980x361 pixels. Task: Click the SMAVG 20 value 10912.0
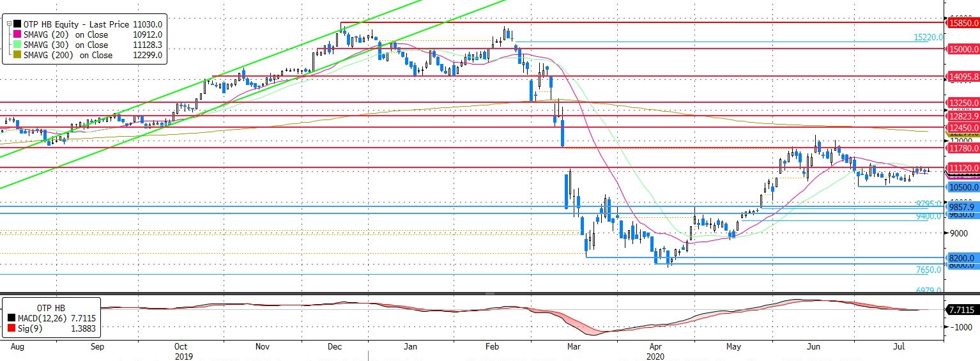pos(148,35)
